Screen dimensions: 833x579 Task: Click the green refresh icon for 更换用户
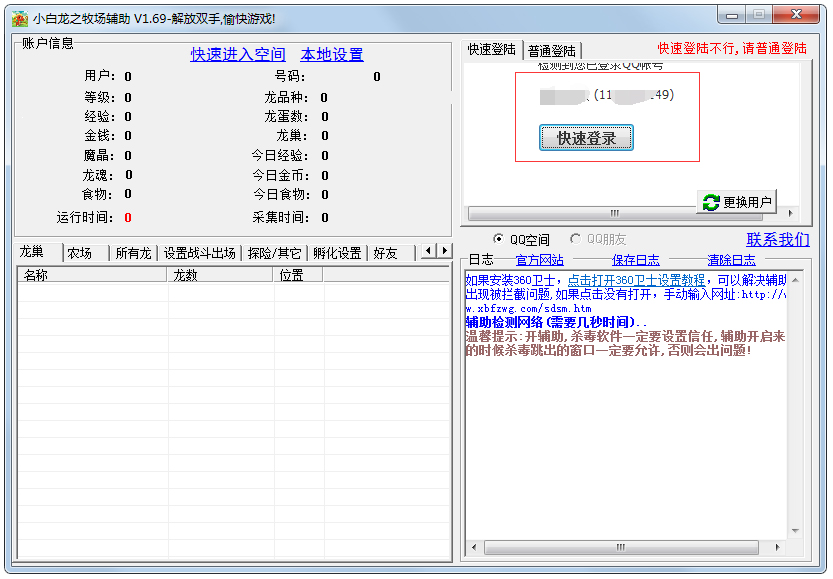(x=711, y=202)
